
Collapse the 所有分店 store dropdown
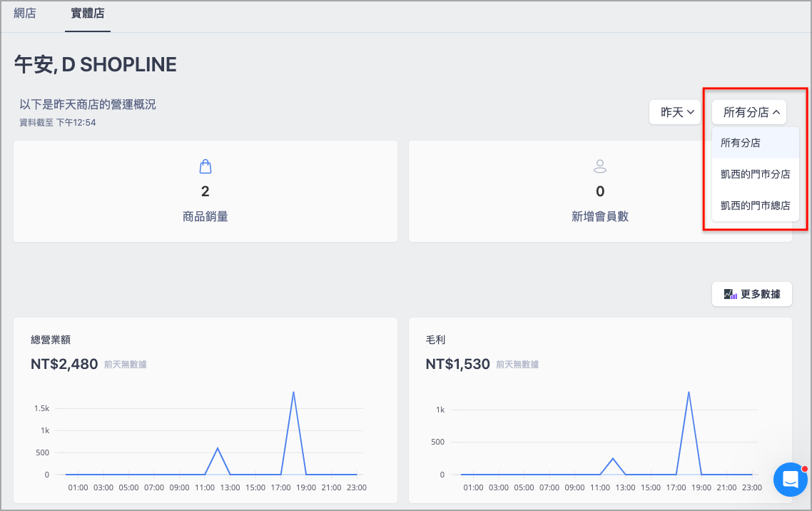point(749,112)
